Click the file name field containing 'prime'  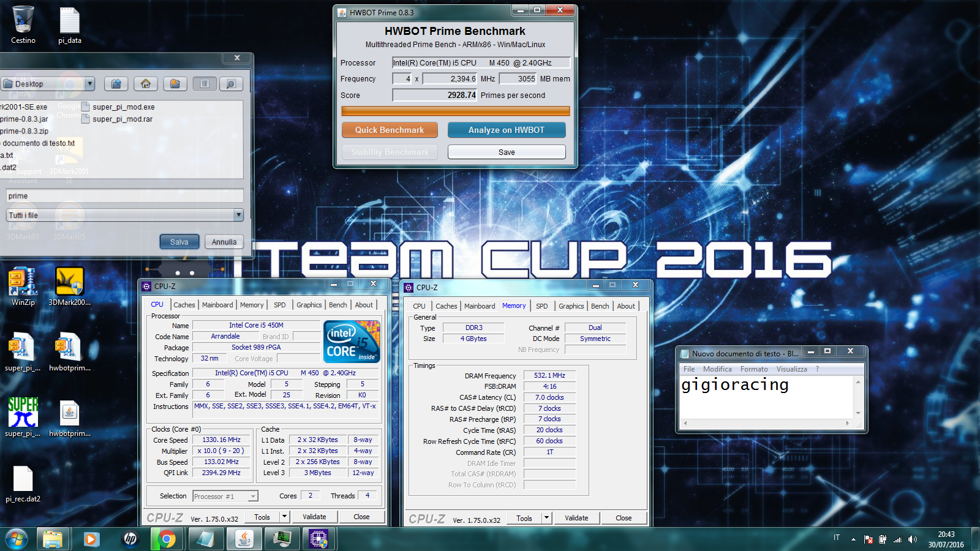(125, 196)
